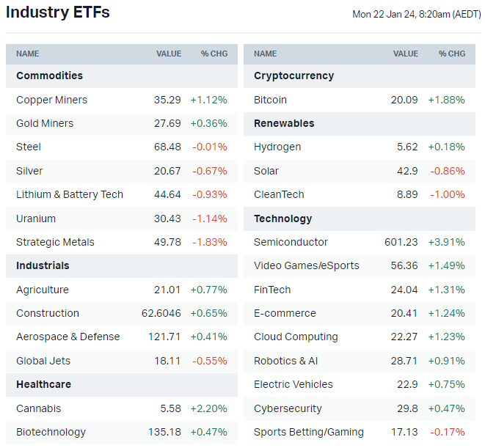Select the Strategic Metals ETF
The height and width of the screenshot is (448, 485).
coord(55,242)
